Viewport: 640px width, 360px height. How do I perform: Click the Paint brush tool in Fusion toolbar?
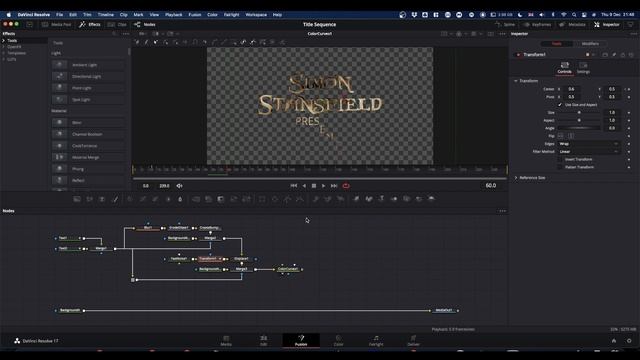click(x=116, y=199)
